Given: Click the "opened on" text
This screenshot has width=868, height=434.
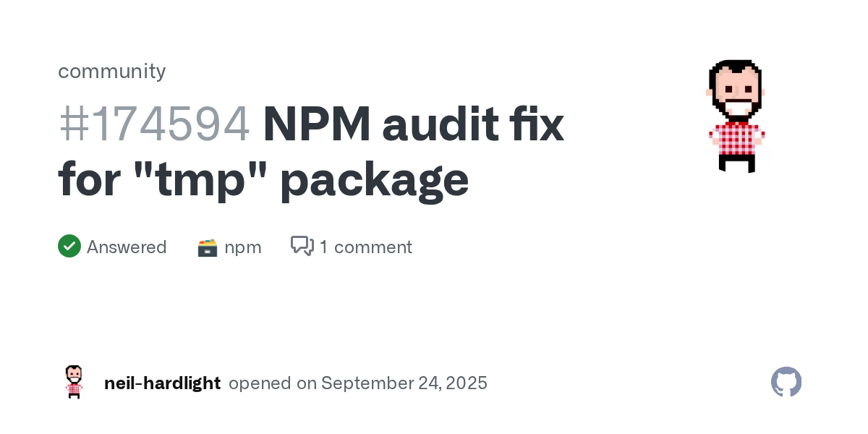Looking at the screenshot, I should pos(273,383).
